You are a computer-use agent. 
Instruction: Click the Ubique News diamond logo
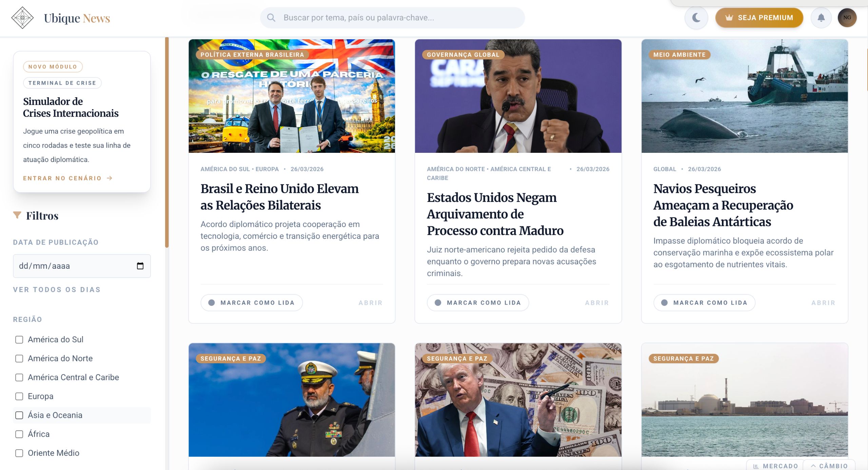coord(22,18)
